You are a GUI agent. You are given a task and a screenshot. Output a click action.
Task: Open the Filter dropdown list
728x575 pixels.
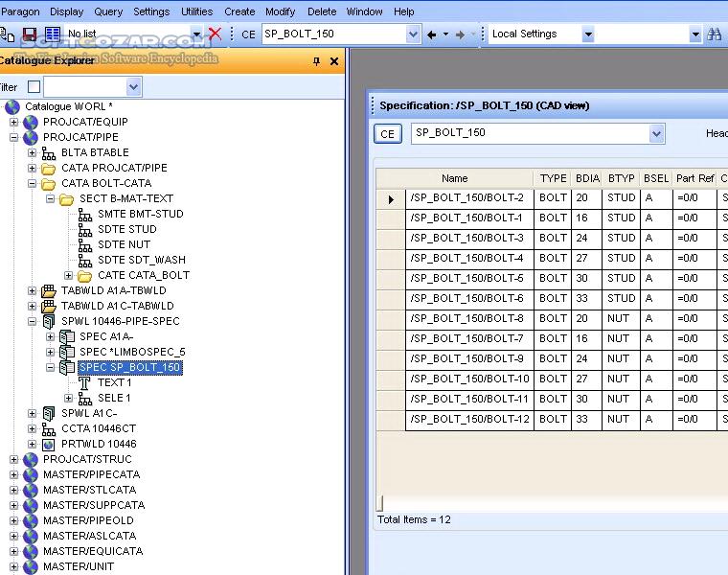(x=133, y=87)
